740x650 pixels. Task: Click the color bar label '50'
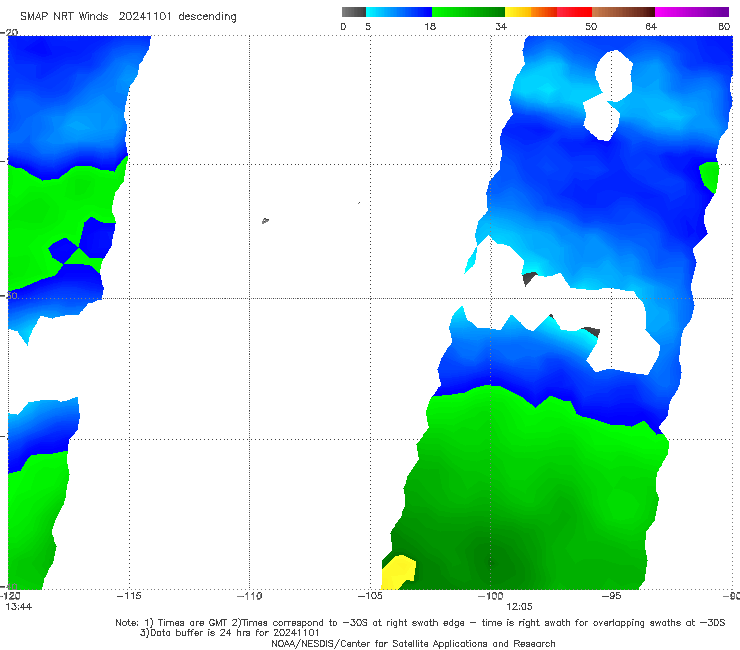[x=591, y=27]
